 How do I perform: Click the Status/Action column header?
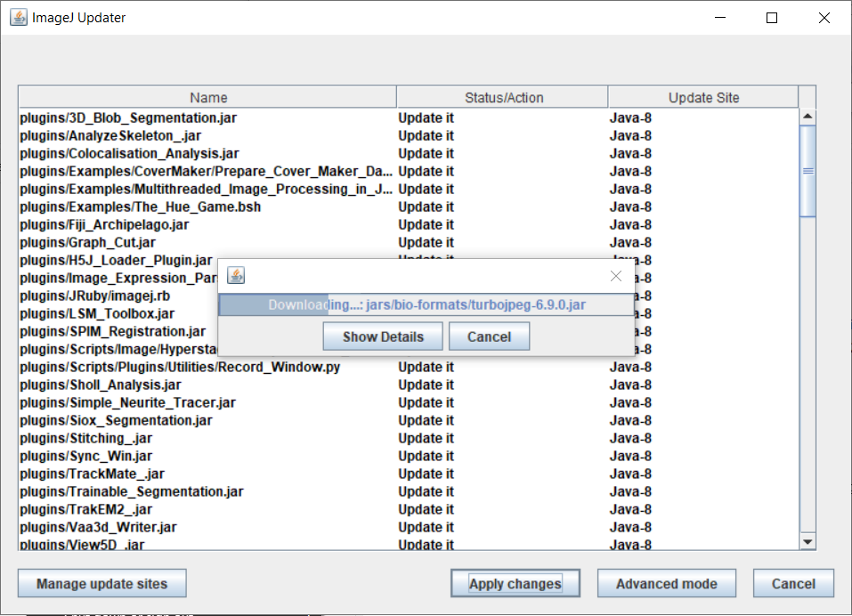[x=503, y=98]
